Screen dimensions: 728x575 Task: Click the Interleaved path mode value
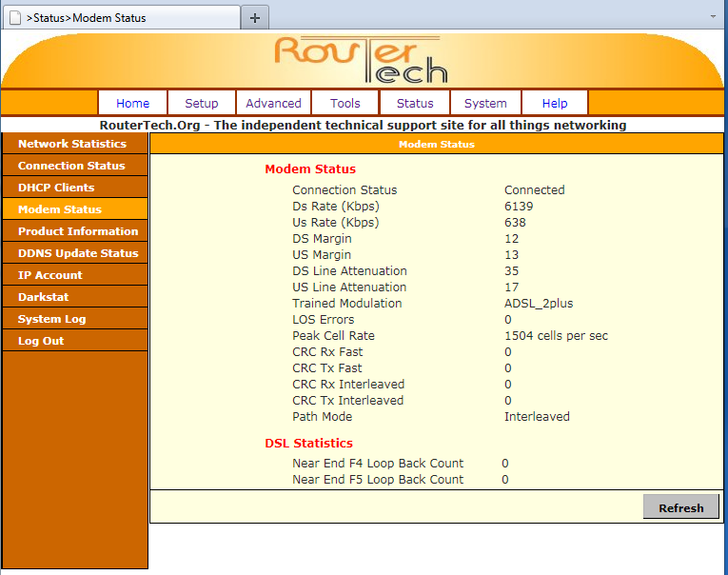pos(537,417)
